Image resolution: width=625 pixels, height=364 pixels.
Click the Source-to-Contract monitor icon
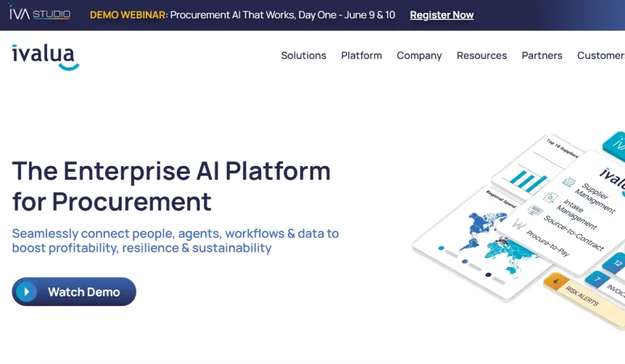click(x=535, y=210)
